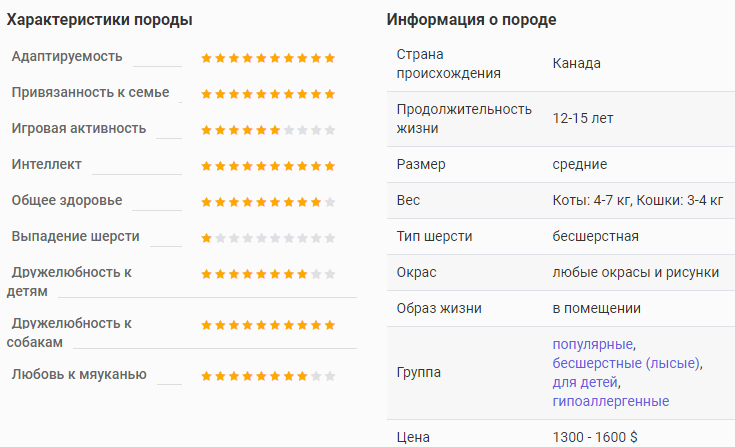The height and width of the screenshot is (447, 735).
Task: Open the бесшерстные (лысые) group link
Action: pyautogui.click(x=626, y=363)
